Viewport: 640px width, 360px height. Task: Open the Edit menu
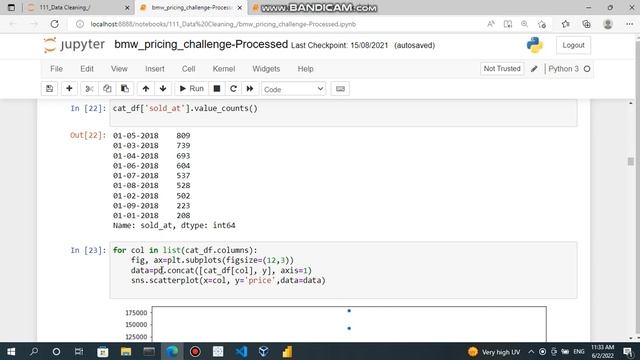[87, 69]
